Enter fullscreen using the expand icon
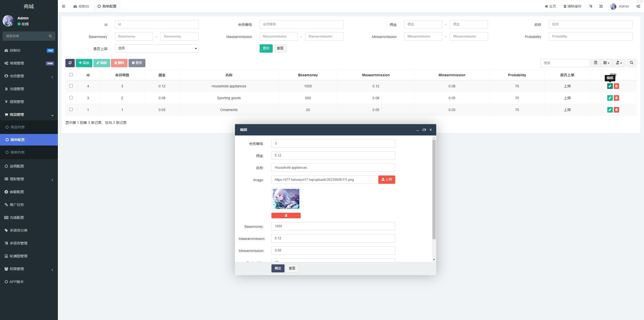This screenshot has height=320, width=644. pos(601,6)
